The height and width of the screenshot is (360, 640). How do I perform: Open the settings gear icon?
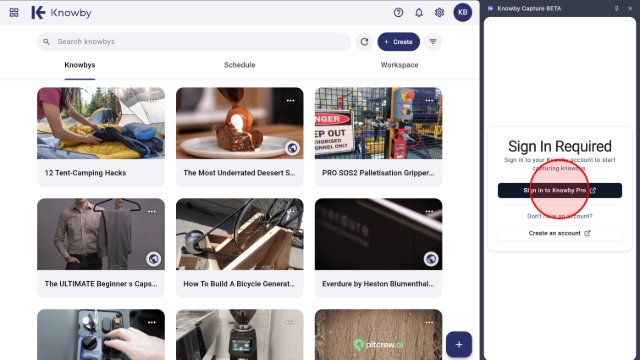click(x=439, y=13)
